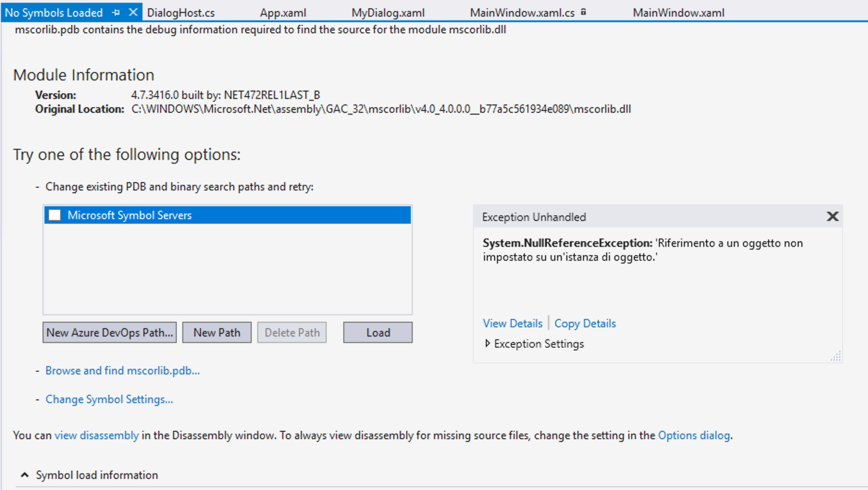Click View Details in exception popup
Image resolution: width=868 pixels, height=490 pixels.
click(x=512, y=323)
